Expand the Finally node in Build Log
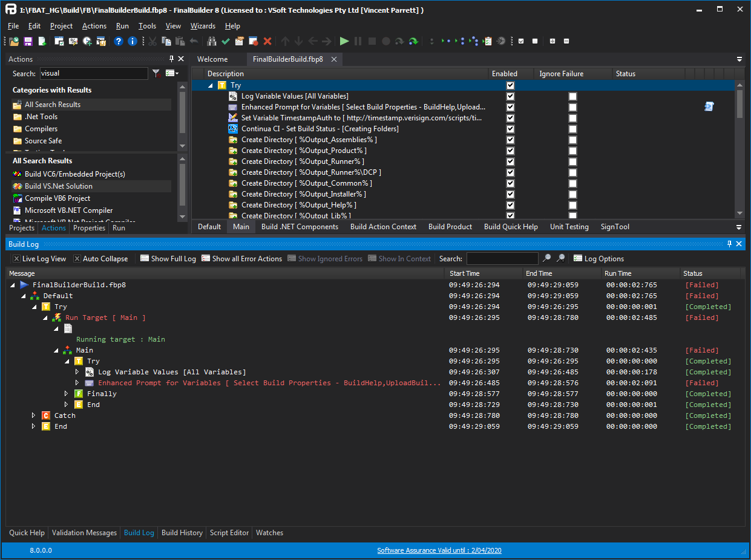Viewport: 751px width, 560px height. click(67, 394)
